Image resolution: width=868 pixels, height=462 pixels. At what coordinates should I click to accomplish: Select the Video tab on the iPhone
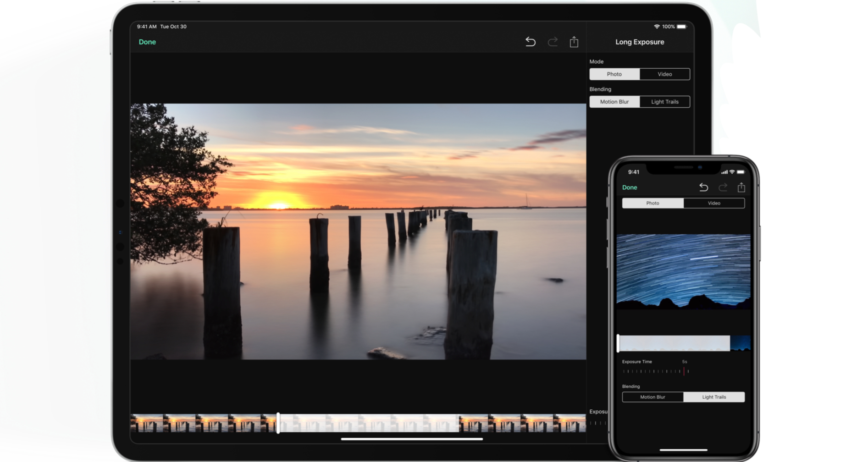pos(714,203)
